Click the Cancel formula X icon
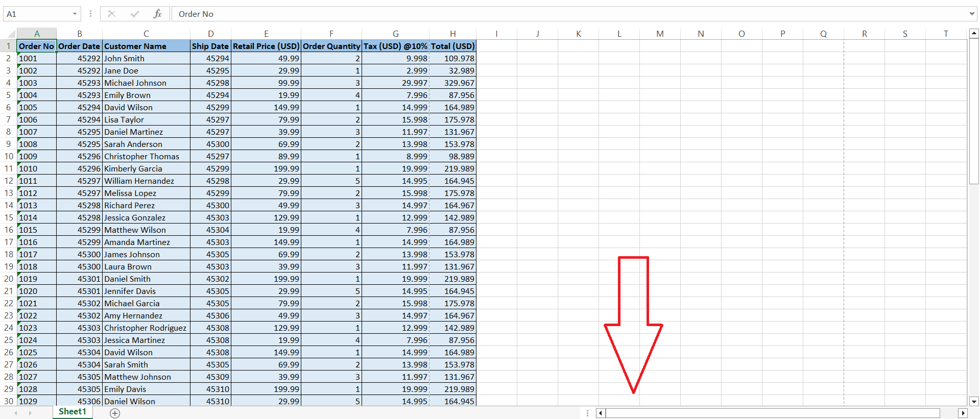Image resolution: width=980 pixels, height=419 pixels. tap(111, 14)
